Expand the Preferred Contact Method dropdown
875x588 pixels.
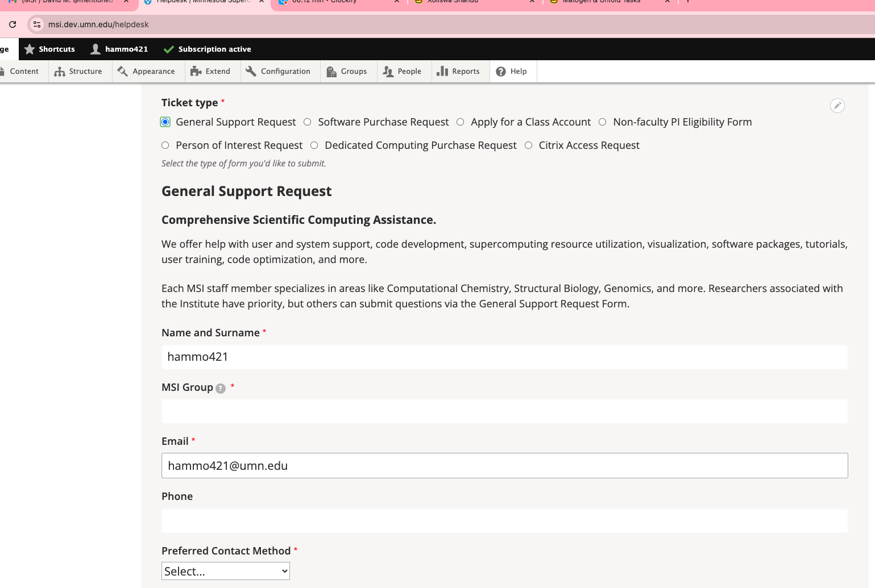[226, 571]
